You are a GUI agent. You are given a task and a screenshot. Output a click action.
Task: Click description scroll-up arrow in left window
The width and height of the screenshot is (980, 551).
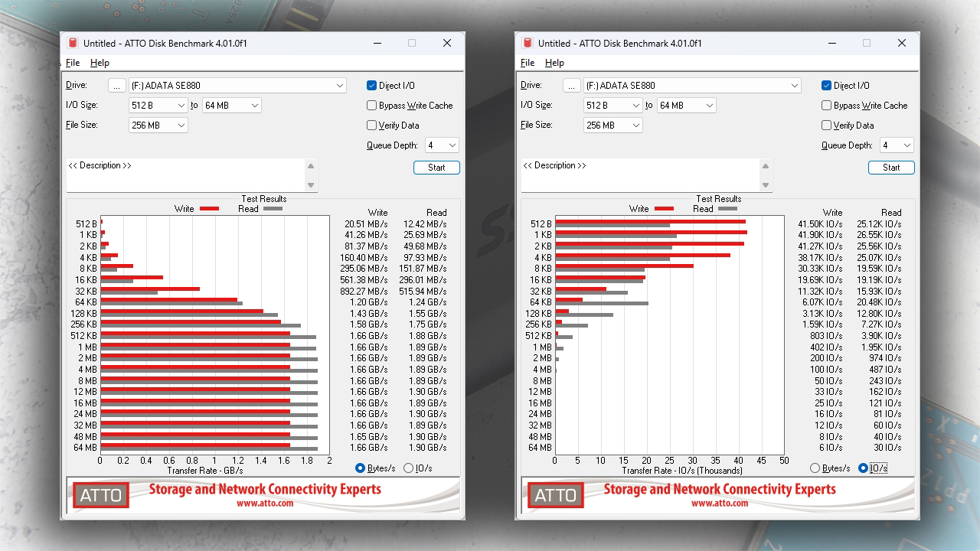[x=311, y=166]
